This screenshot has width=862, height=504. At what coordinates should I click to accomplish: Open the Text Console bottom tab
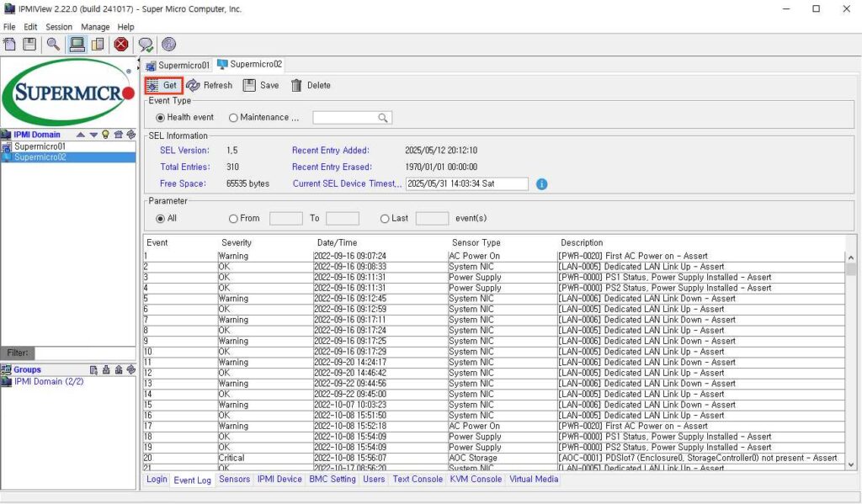pyautogui.click(x=418, y=480)
